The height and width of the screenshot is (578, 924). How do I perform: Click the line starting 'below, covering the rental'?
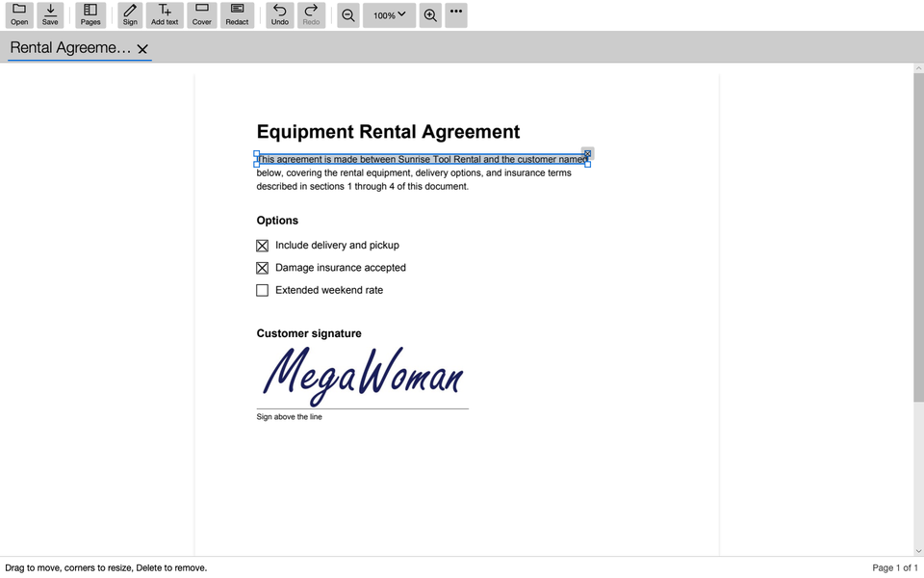point(414,172)
